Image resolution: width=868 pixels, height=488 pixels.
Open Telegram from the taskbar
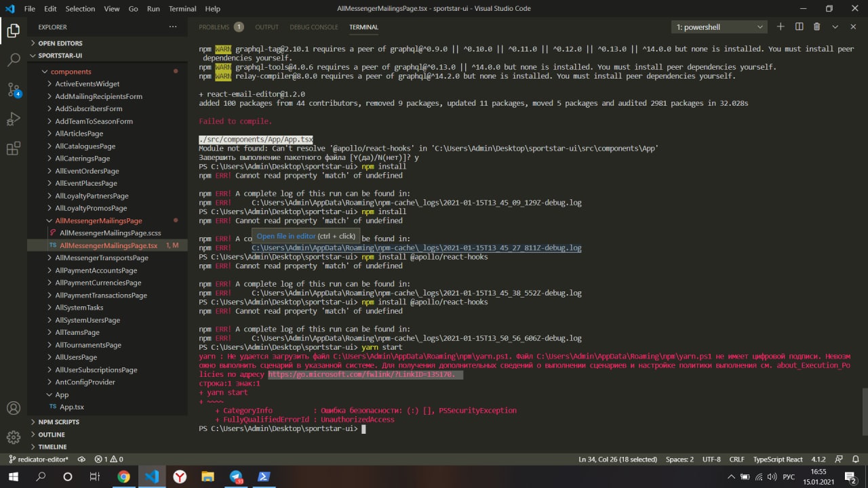(x=236, y=476)
